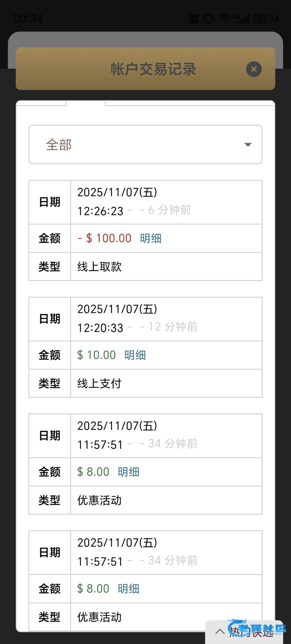The image size is (291, 644).
Task: Tap the 00:34 status bar clock
Action: pyautogui.click(x=28, y=19)
